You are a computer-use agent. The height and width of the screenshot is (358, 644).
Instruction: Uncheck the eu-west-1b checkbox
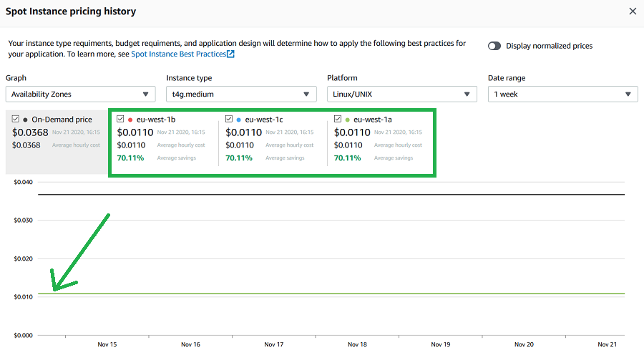(120, 119)
